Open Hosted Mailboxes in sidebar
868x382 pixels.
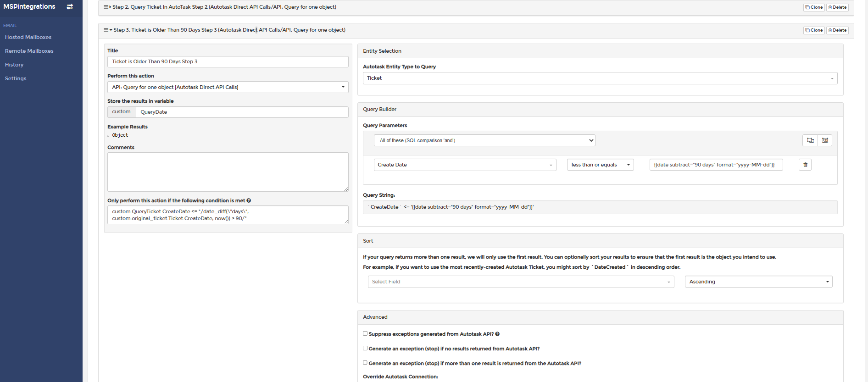(x=28, y=37)
